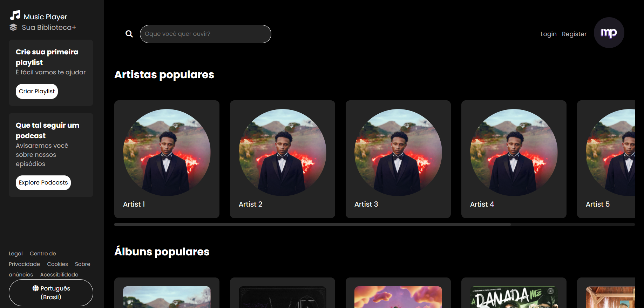Open the Cookies footer link
The height and width of the screenshot is (308, 644).
click(57, 264)
